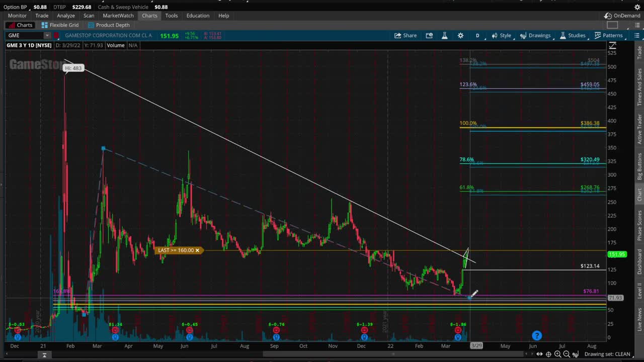Screen dimensions: 644x362
Task: Open the Education tab
Action: pos(198,16)
